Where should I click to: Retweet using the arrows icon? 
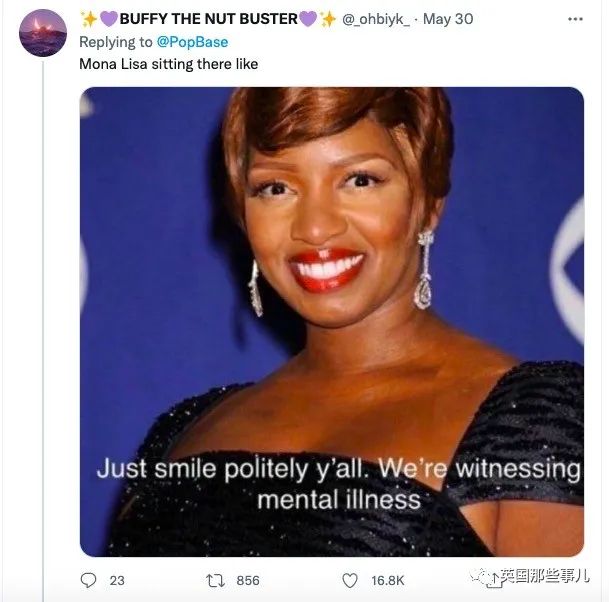[215, 581]
